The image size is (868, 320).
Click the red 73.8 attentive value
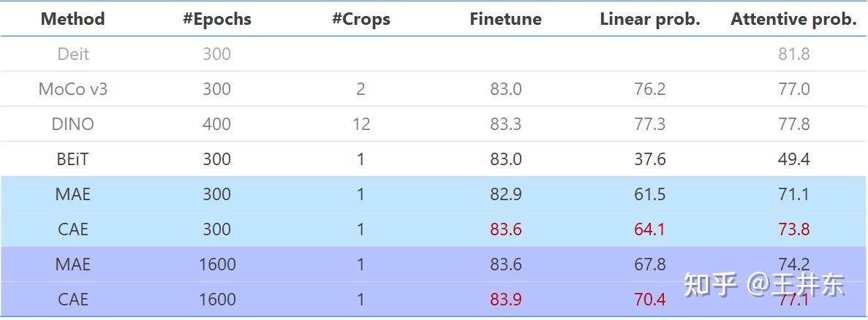pyautogui.click(x=793, y=229)
